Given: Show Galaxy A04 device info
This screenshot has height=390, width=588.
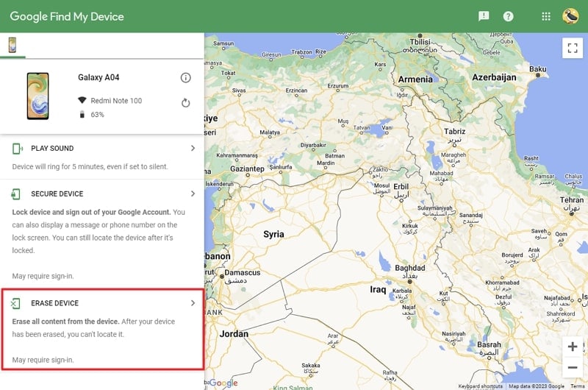Looking at the screenshot, I should (186, 78).
